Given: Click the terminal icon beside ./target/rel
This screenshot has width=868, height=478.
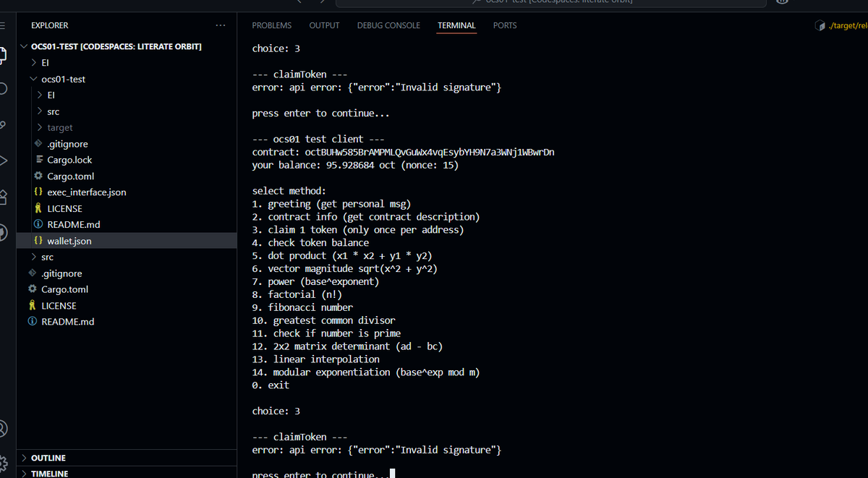Looking at the screenshot, I should coord(820,26).
